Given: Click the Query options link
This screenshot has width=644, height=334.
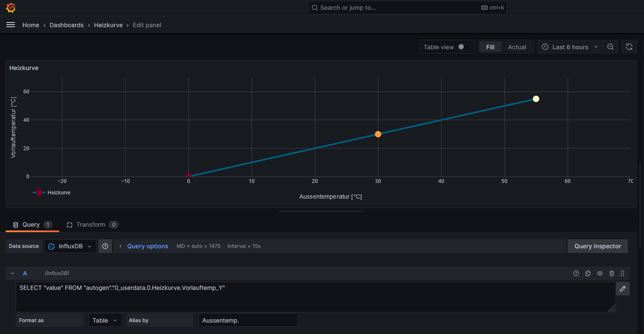Looking at the screenshot, I should coord(148,246).
